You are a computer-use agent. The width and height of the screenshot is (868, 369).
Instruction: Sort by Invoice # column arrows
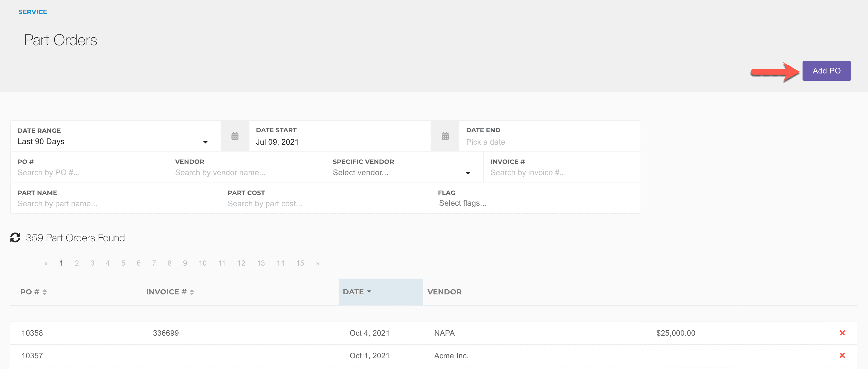192,292
